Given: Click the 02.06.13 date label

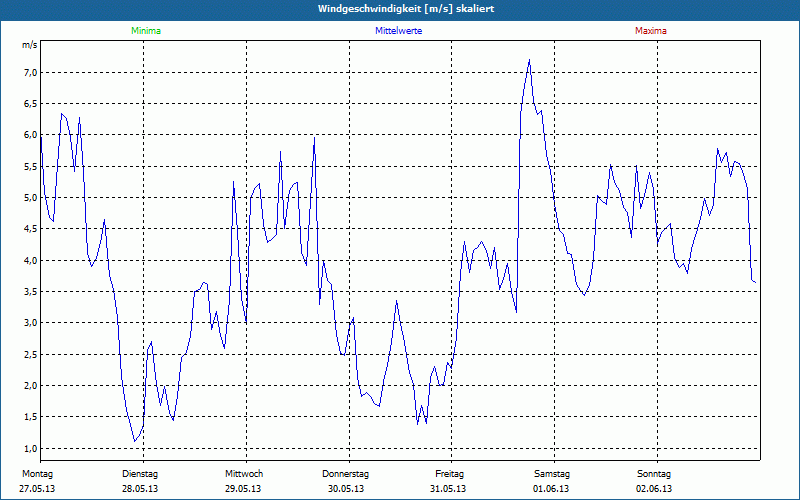Looking at the screenshot, I should click(654, 489).
